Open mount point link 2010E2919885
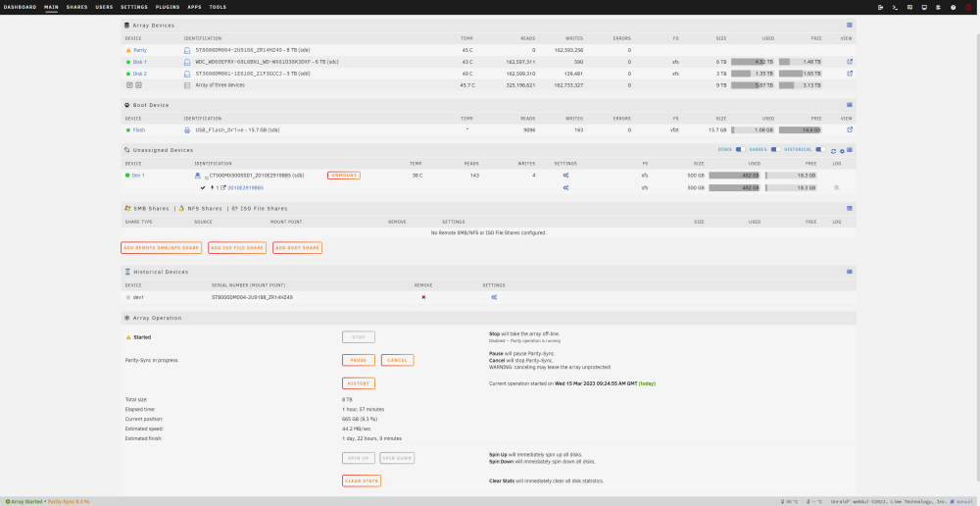 pos(246,187)
